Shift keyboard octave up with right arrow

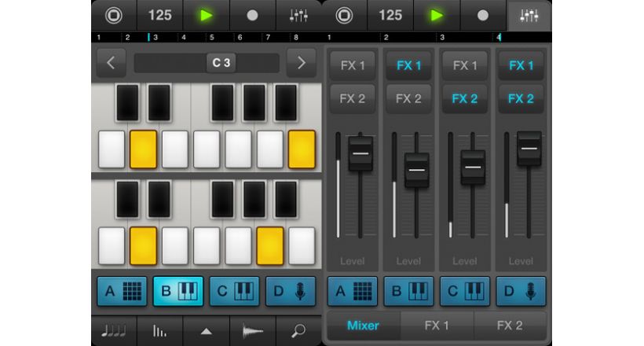coord(301,63)
